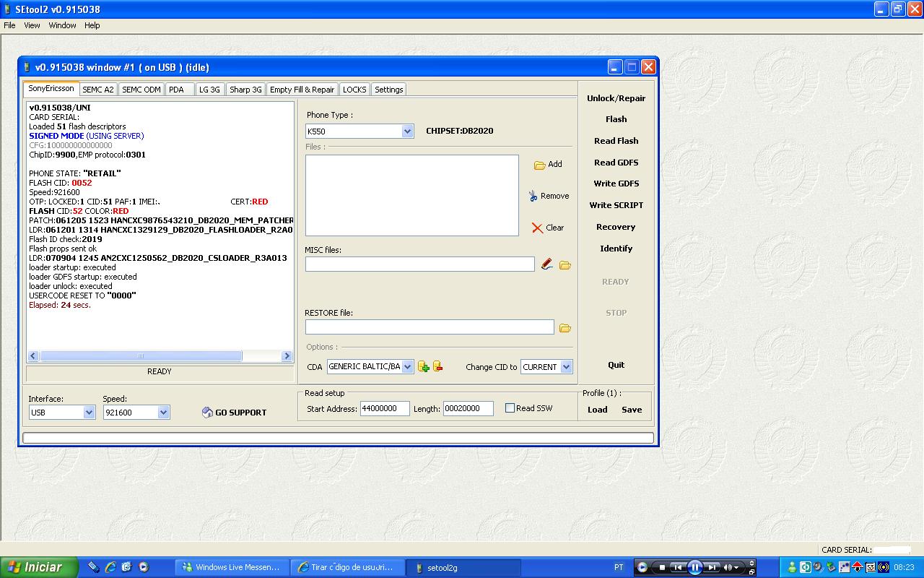The image size is (924, 578).
Task: Click the Remove file scissors icon
Action: tap(533, 196)
